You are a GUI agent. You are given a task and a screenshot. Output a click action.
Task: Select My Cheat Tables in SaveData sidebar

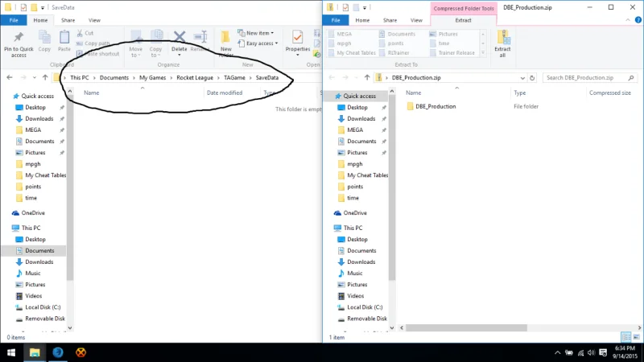[45, 175]
